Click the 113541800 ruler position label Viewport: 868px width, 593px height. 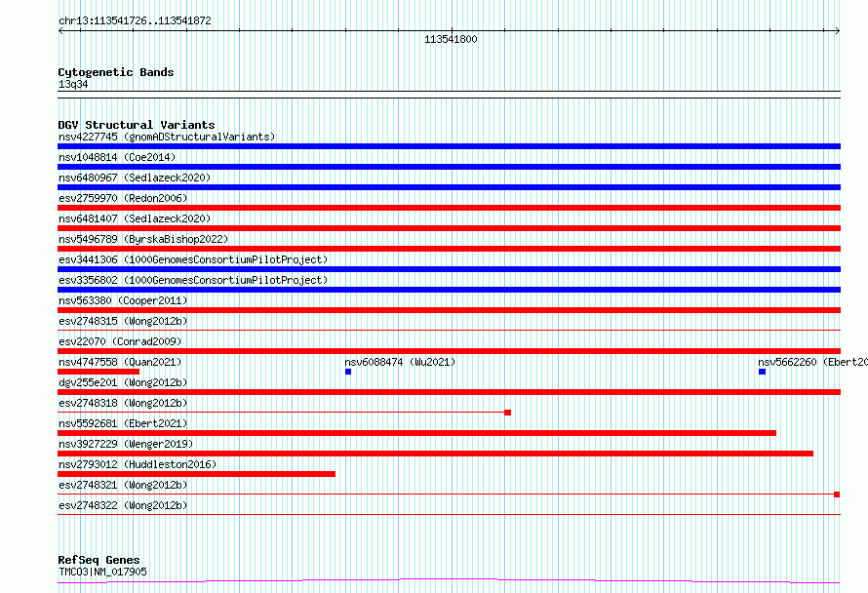click(451, 39)
